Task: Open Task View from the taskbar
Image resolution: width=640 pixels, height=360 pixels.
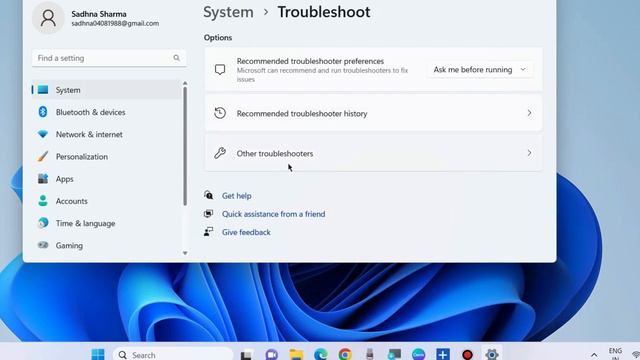Action: pos(246,355)
